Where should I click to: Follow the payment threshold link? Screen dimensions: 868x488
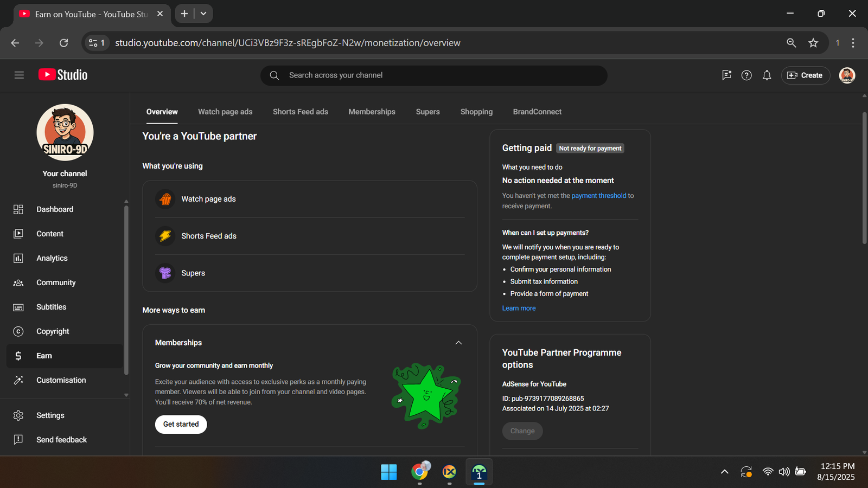click(598, 196)
